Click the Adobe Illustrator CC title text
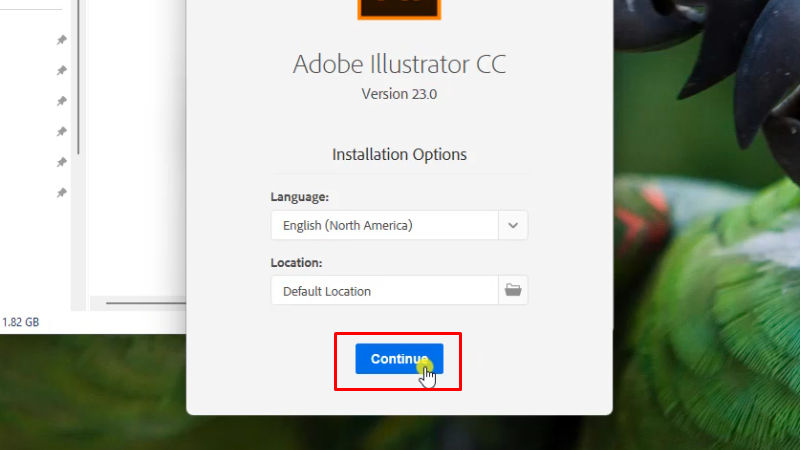The width and height of the screenshot is (800, 450). click(x=399, y=64)
